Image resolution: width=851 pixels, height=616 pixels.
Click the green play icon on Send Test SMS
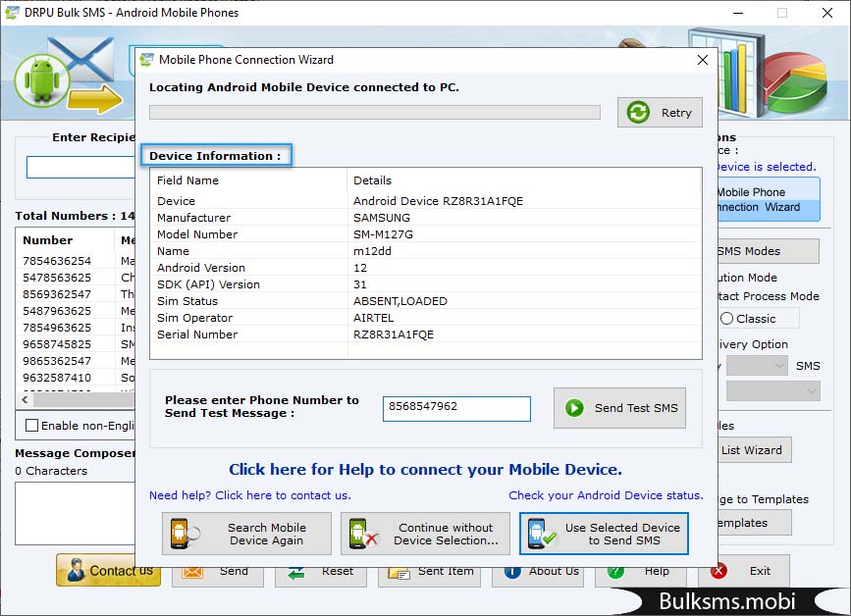574,408
